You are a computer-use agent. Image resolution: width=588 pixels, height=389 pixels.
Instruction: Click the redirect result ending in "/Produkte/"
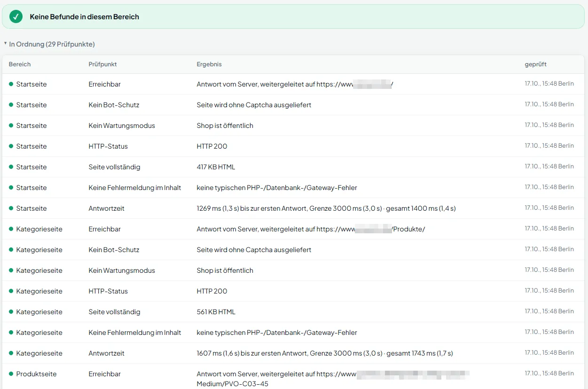pos(311,229)
